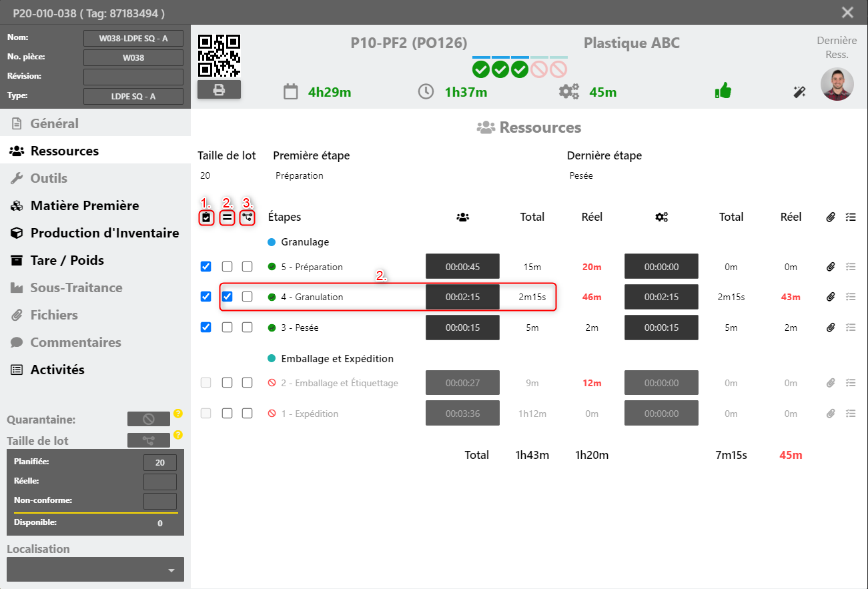This screenshot has width=868, height=589.
Task: Click the Révision field
Action: [x=133, y=77]
